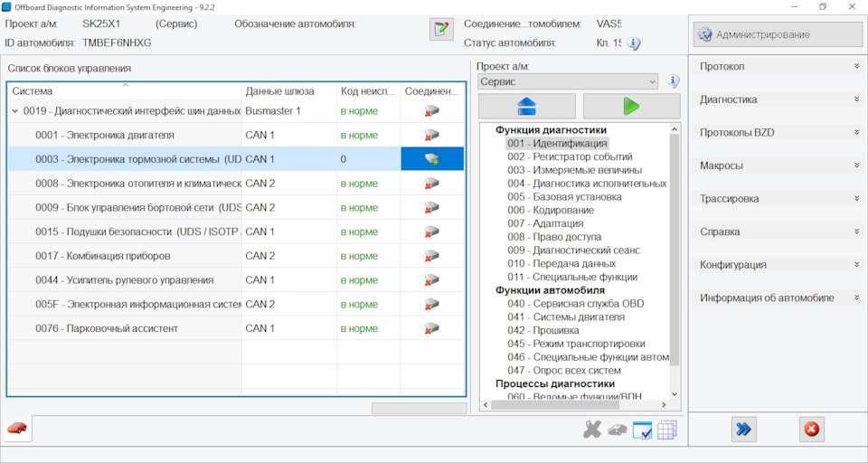Click connection icon for 0076 Парковочный ассистент
Image resolution: width=868 pixels, height=463 pixels.
click(432, 328)
